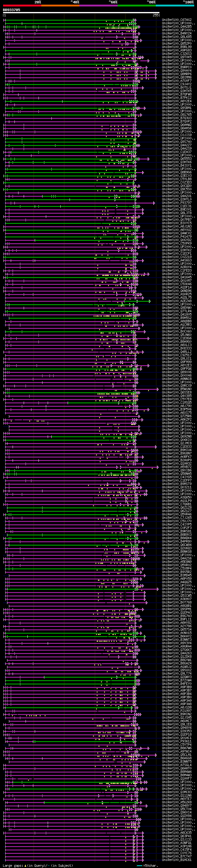This screenshot has height=868, width=197.
Task: Click the cyan =50char scale bar
Action: point(140,866)
